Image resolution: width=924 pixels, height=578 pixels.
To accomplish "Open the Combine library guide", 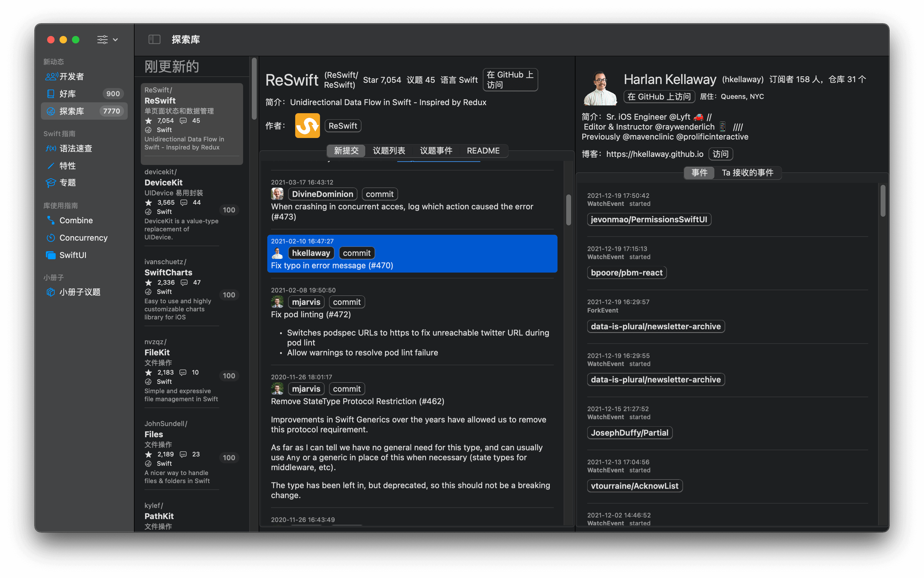I will pos(84,220).
